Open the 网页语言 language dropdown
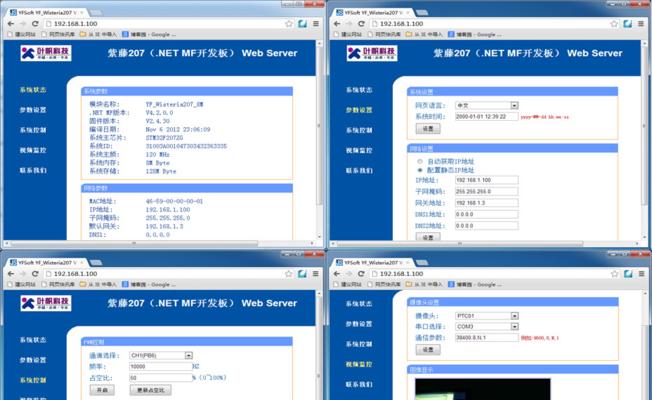This screenshot has height=400, width=652. click(487, 106)
